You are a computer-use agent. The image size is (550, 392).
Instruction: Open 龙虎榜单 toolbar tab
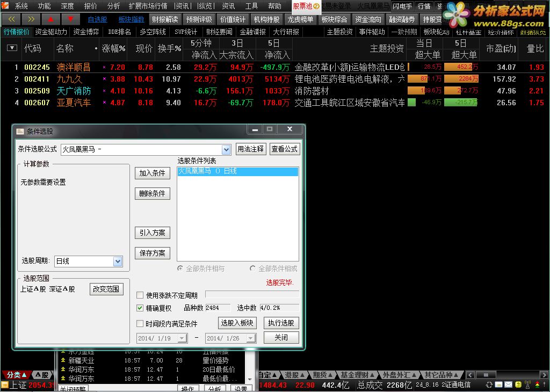pyautogui.click(x=300, y=19)
